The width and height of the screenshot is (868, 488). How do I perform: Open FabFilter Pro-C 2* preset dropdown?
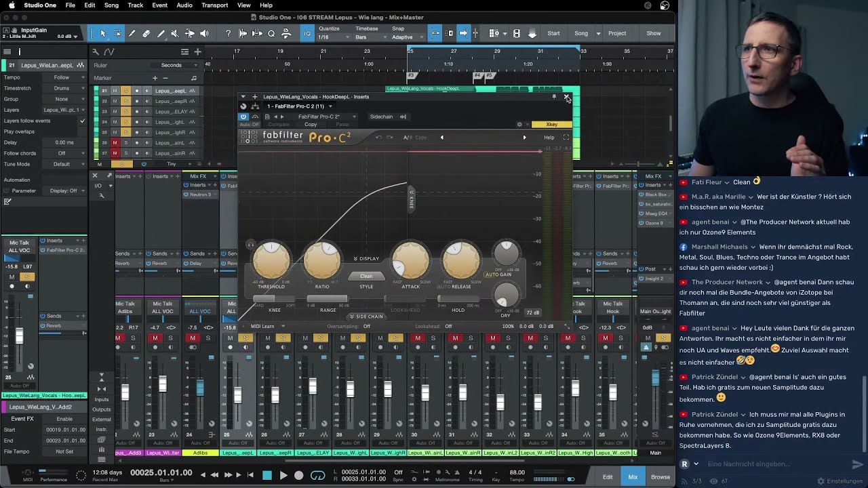pyautogui.click(x=327, y=117)
